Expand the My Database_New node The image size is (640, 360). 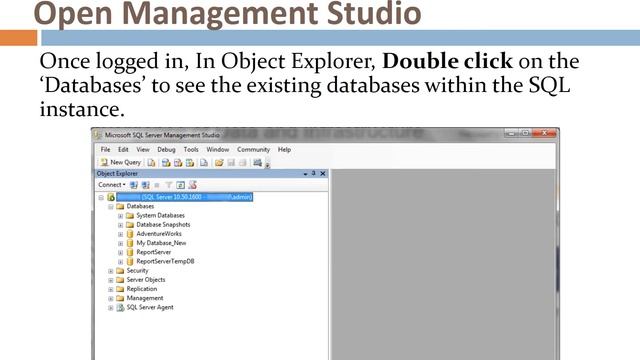(x=120, y=244)
